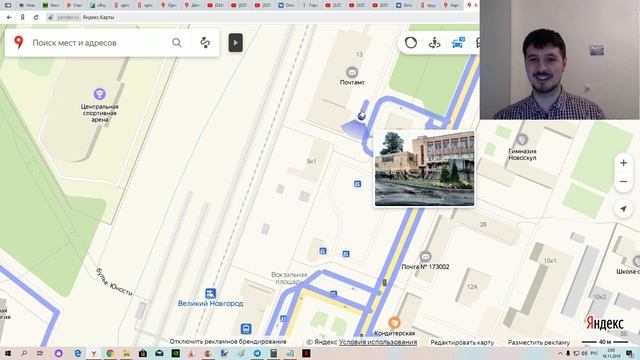
Task: Click the bus station icon below Великий Новгород
Action: click(x=246, y=329)
